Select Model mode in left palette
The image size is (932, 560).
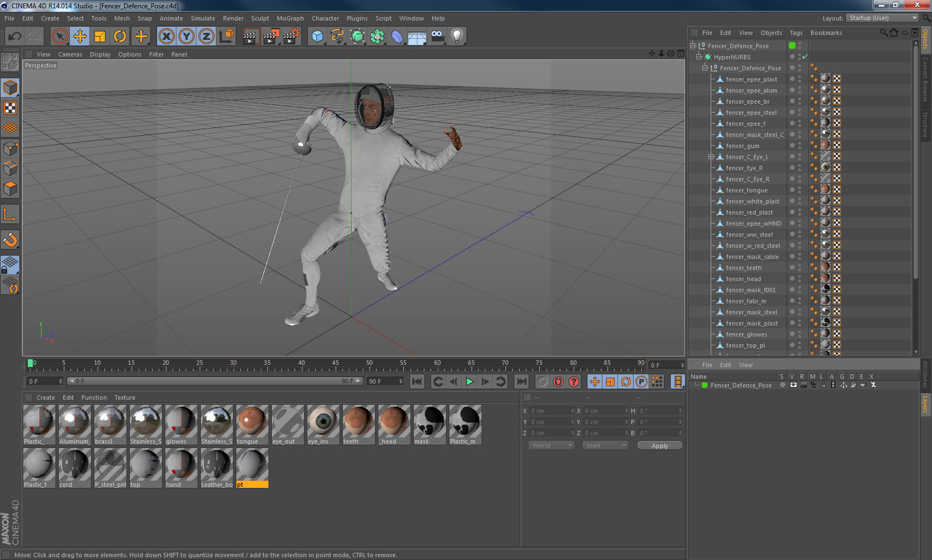tap(11, 88)
